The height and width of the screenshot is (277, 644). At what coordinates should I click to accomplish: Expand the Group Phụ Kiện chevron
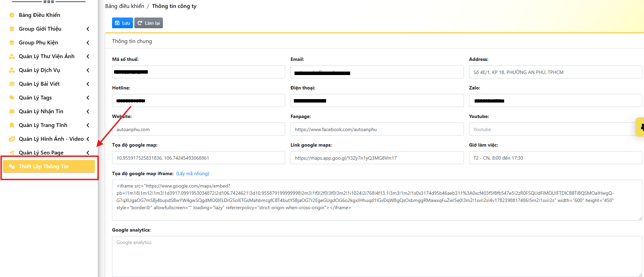[x=88, y=43]
